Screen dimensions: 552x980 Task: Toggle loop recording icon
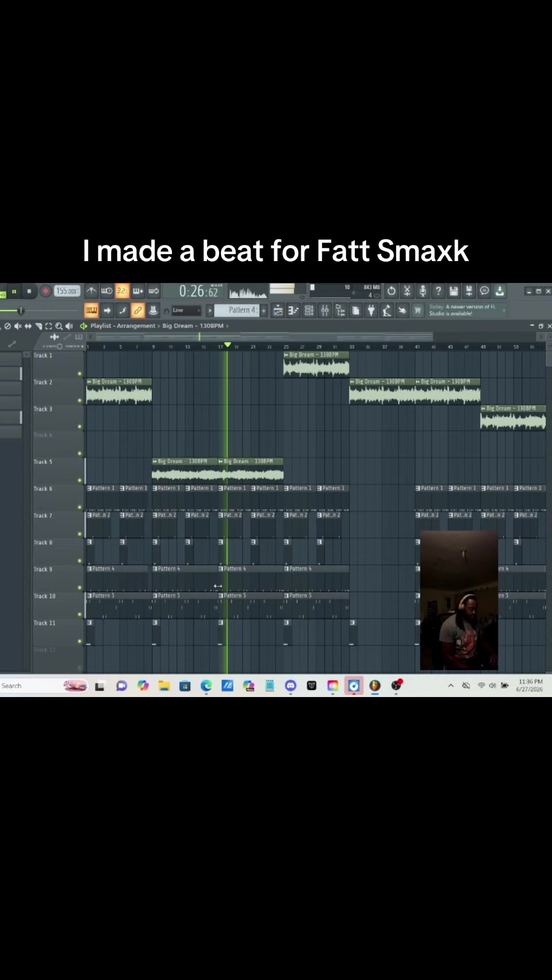click(x=154, y=291)
